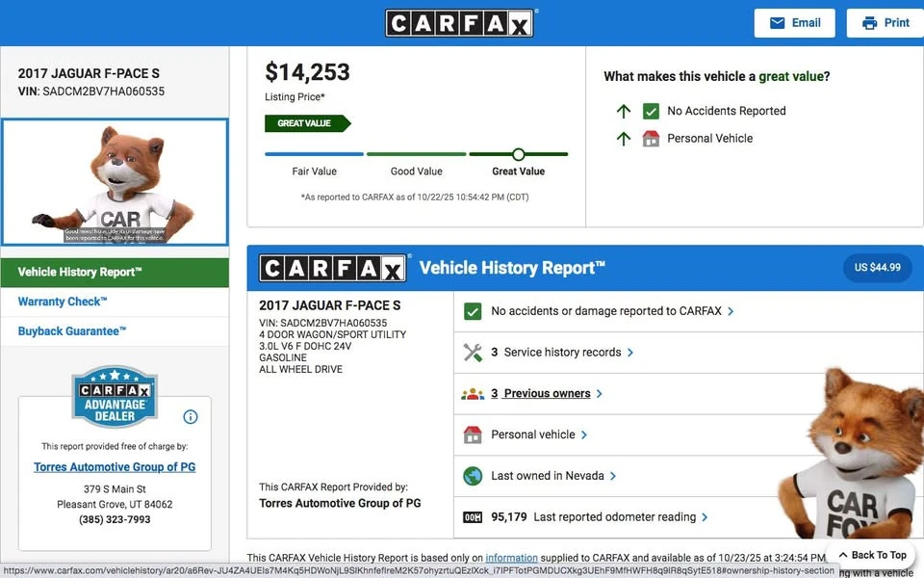Click the house icon beside Personal vehicle row

(473, 434)
